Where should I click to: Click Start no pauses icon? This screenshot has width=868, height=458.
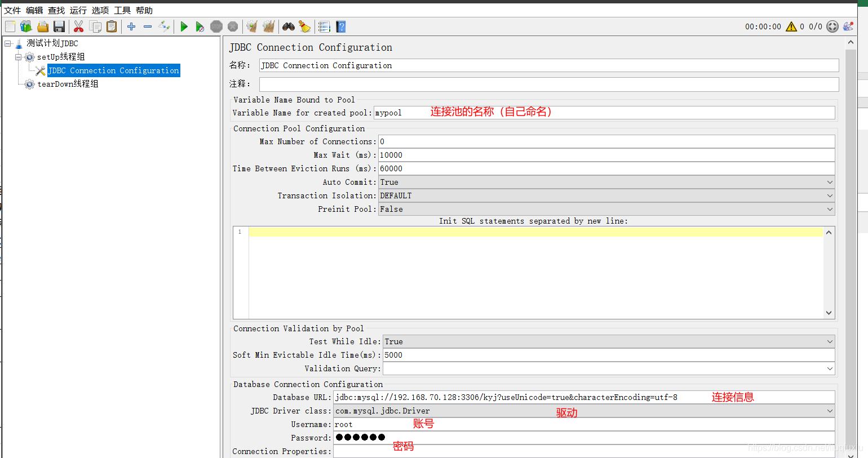[200, 26]
